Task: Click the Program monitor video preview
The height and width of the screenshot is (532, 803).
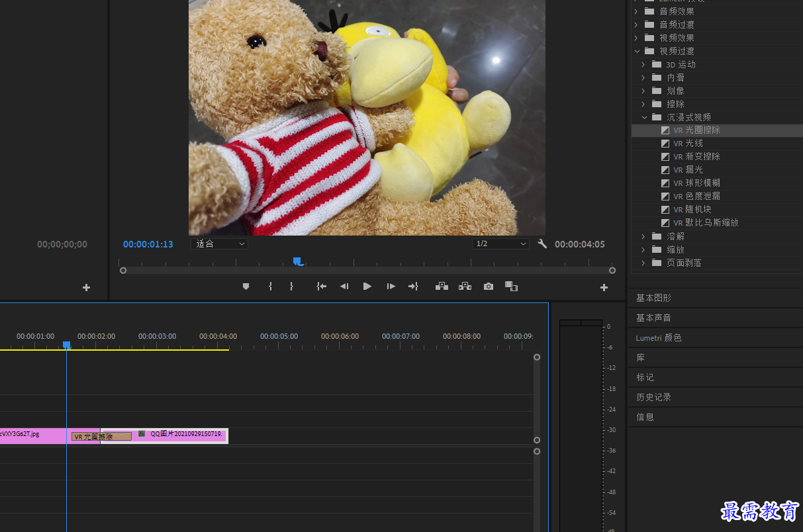Action: coord(367,117)
